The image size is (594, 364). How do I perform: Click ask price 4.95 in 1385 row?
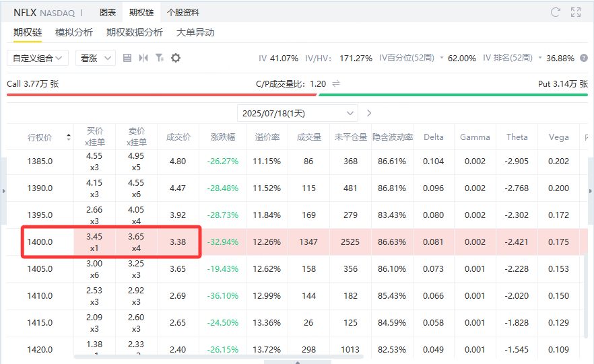coord(136,156)
